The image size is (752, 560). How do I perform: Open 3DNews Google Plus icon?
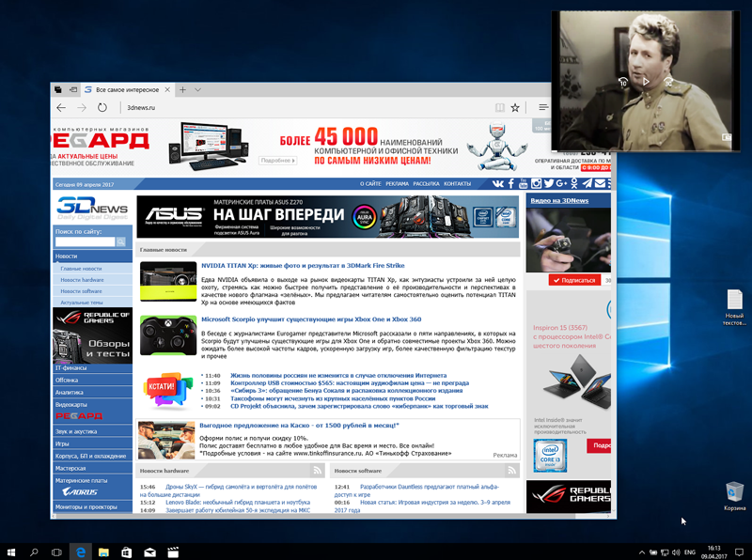[x=561, y=183]
